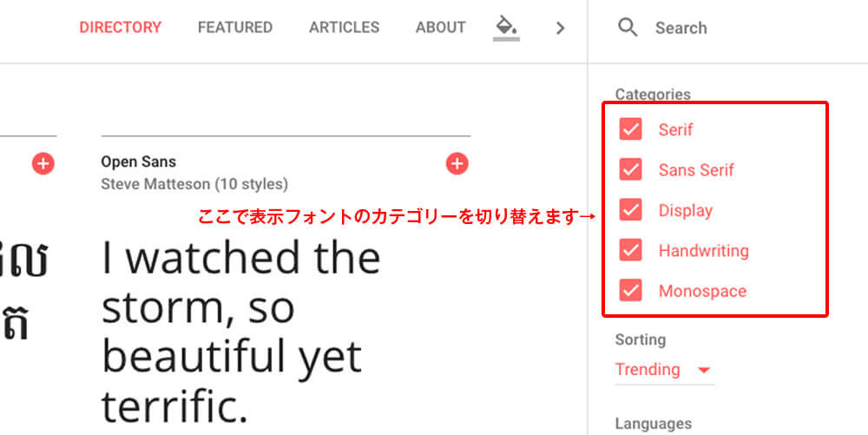The height and width of the screenshot is (435, 868).
Task: Open the Articles tab
Action: [344, 27]
